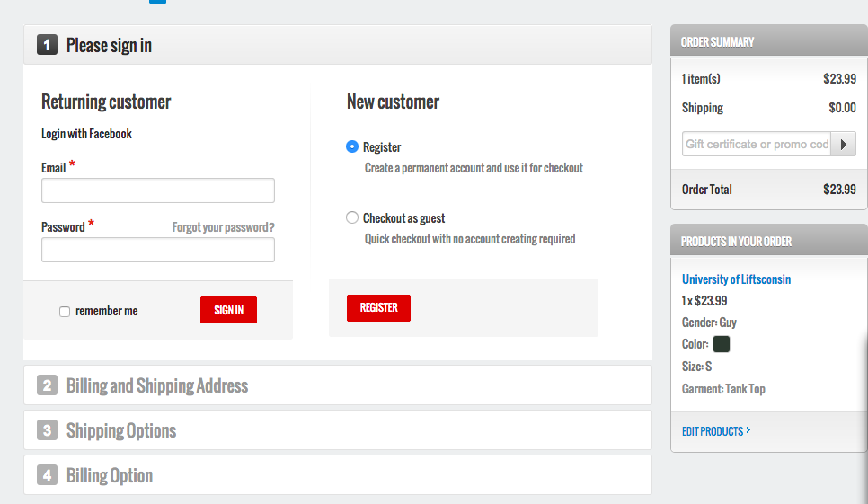Click 'Quick checkout with no account' description
Viewport: 868px width, 504px height.
click(470, 239)
